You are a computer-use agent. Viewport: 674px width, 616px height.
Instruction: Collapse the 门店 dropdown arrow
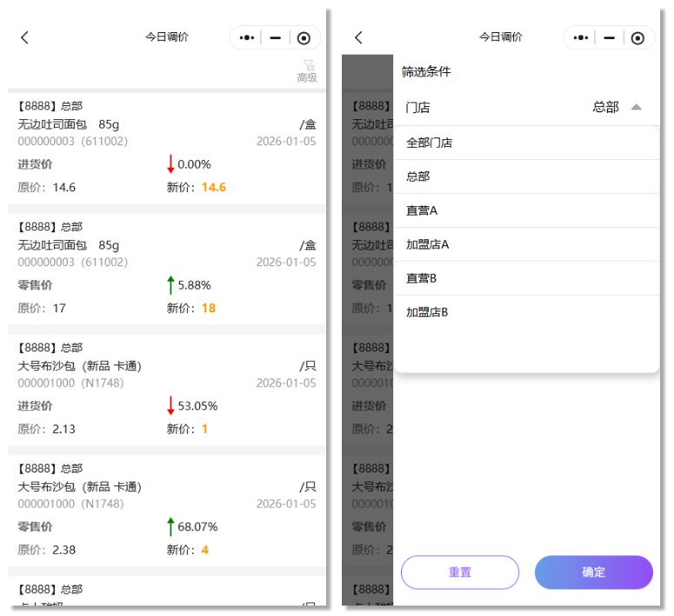pyautogui.click(x=636, y=107)
